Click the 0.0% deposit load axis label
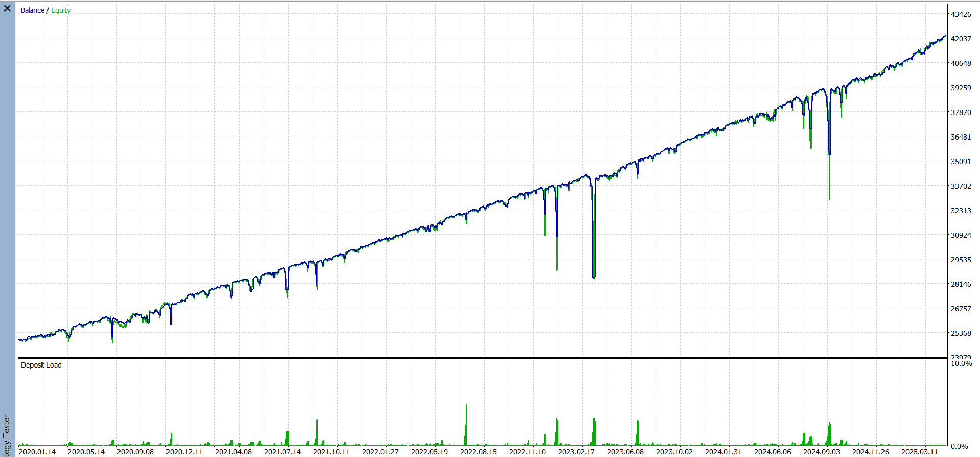This screenshot has width=980, height=457. point(959,446)
